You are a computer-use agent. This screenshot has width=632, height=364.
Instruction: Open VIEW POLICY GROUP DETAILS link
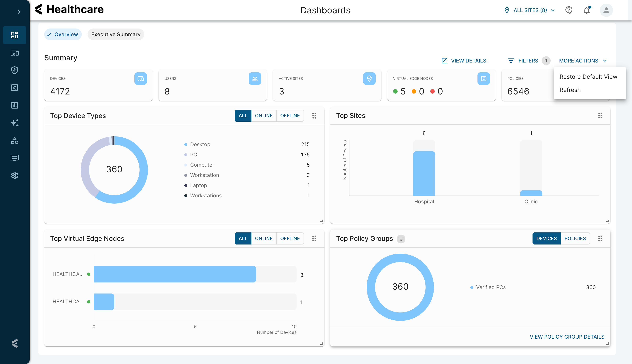pyautogui.click(x=567, y=337)
